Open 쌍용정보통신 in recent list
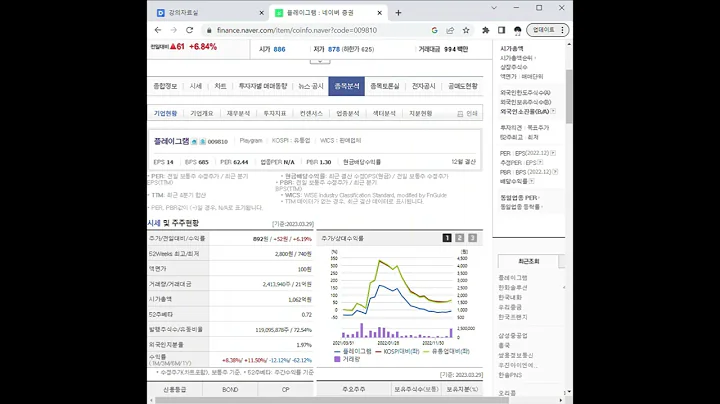Screen dimensions: 720x404 click(x=516, y=355)
